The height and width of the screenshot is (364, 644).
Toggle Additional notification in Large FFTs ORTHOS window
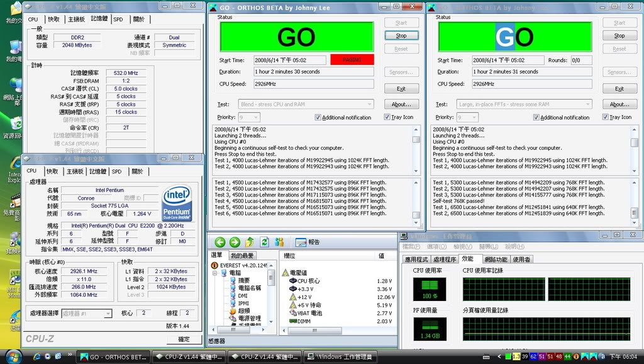[x=536, y=117]
